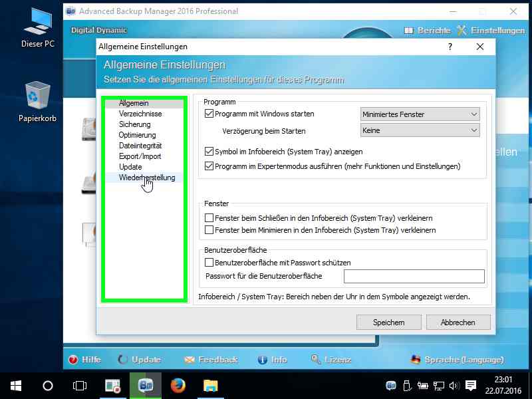The image size is (532, 399).
Task: Click the red Hilfe help icon
Action: click(x=72, y=360)
